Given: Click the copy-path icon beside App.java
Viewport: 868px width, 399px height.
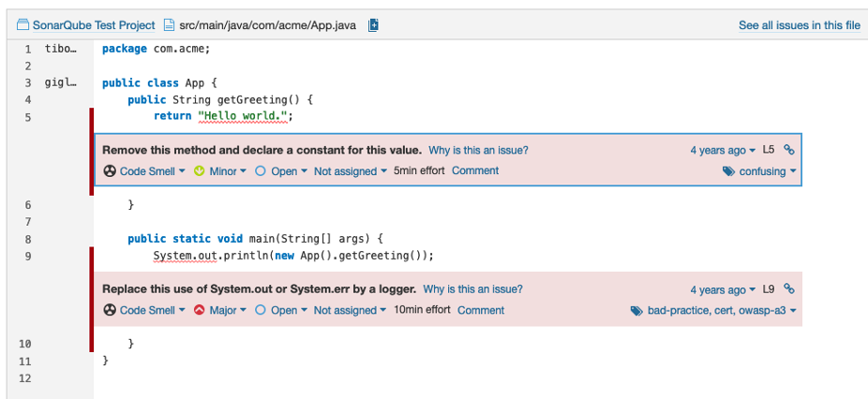Looking at the screenshot, I should pos(374,25).
